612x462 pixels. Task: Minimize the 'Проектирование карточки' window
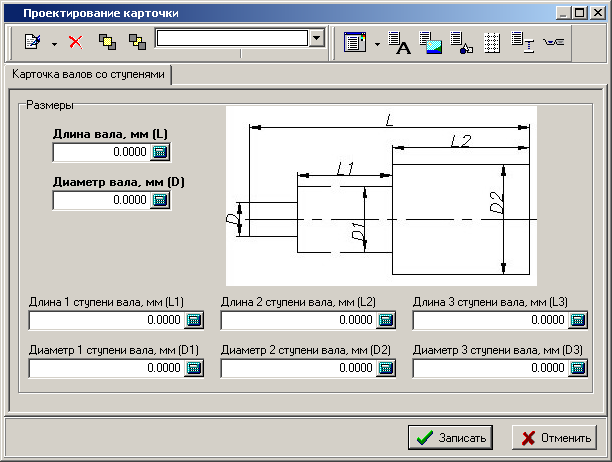(x=563, y=13)
